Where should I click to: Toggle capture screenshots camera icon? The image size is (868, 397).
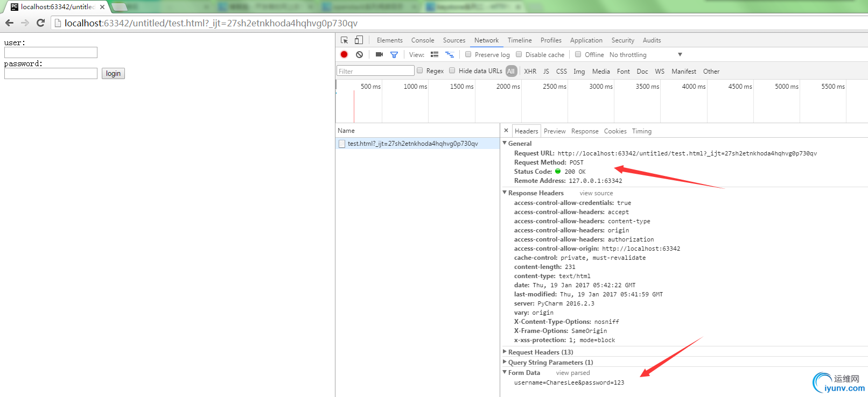379,54
